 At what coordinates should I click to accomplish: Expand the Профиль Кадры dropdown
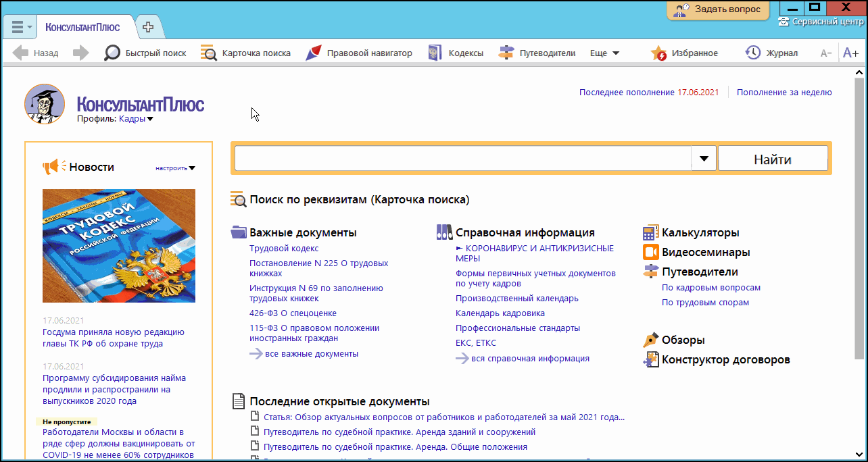coord(136,119)
